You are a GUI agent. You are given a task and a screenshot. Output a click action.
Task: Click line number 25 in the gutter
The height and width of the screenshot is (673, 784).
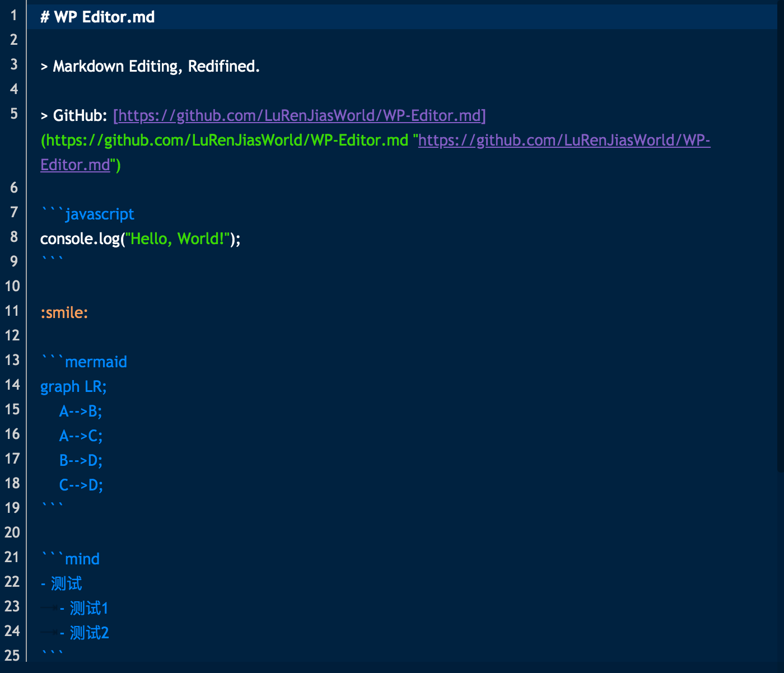tap(12, 656)
